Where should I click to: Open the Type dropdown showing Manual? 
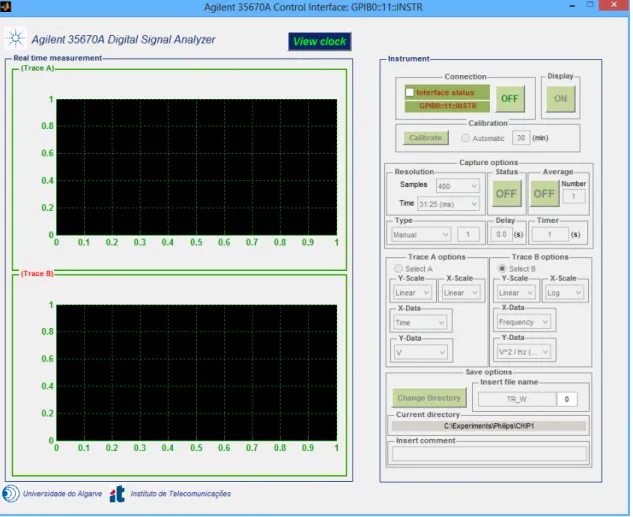coord(421,234)
